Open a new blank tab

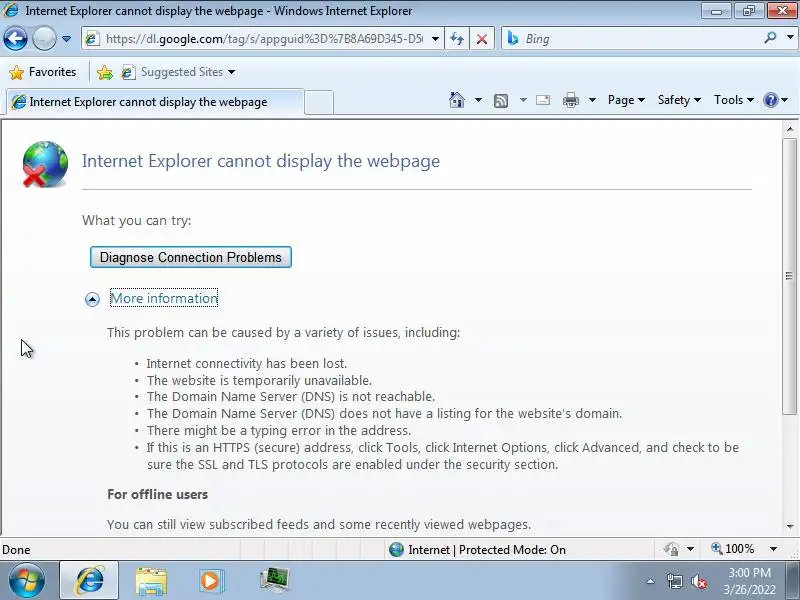319,102
